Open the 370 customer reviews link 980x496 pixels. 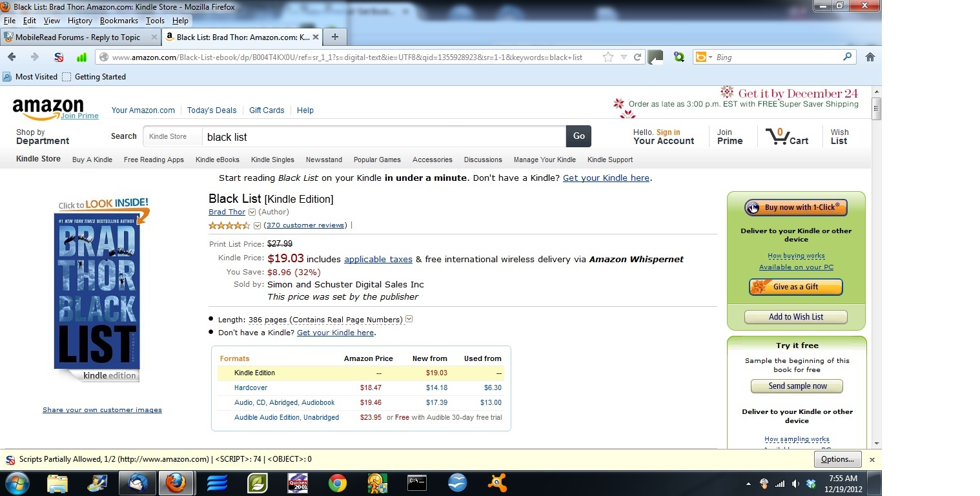(x=305, y=225)
